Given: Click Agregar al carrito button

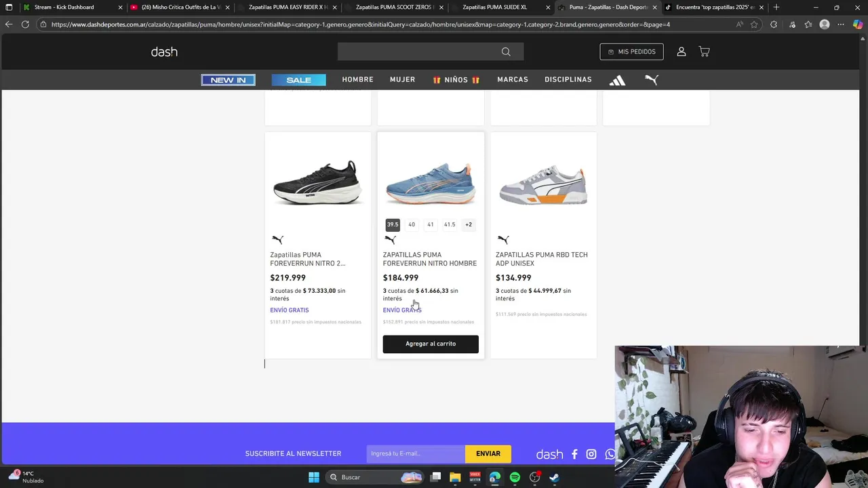Looking at the screenshot, I should pos(431,344).
